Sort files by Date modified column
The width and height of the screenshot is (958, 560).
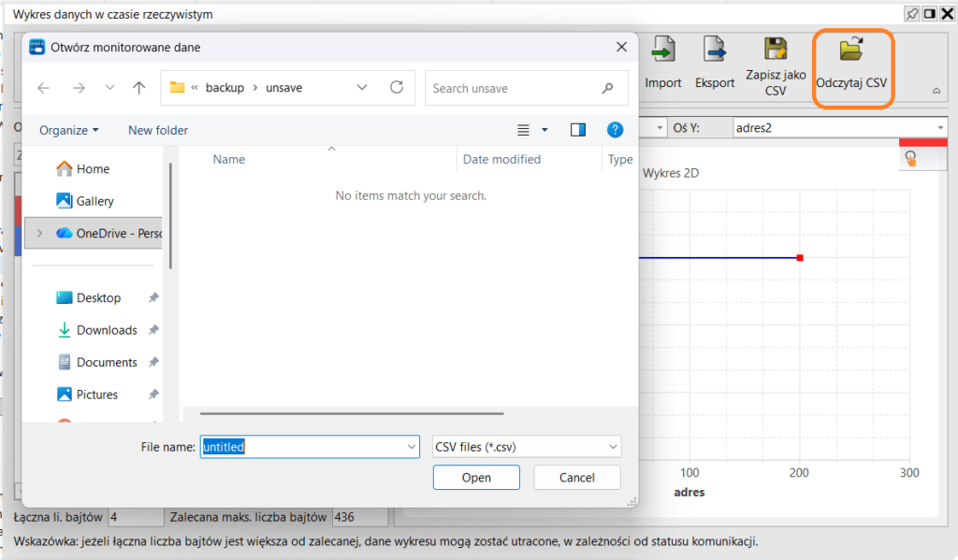pyautogui.click(x=501, y=159)
